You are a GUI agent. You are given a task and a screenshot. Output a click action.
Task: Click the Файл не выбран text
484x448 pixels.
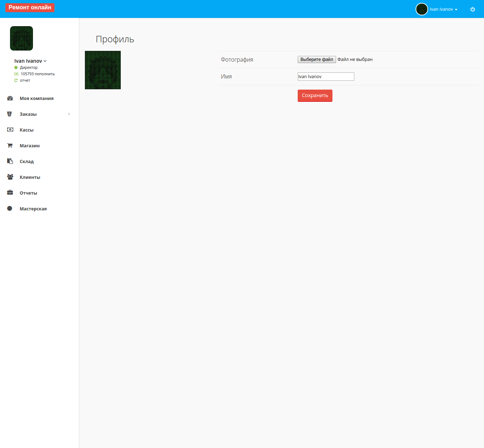355,59
